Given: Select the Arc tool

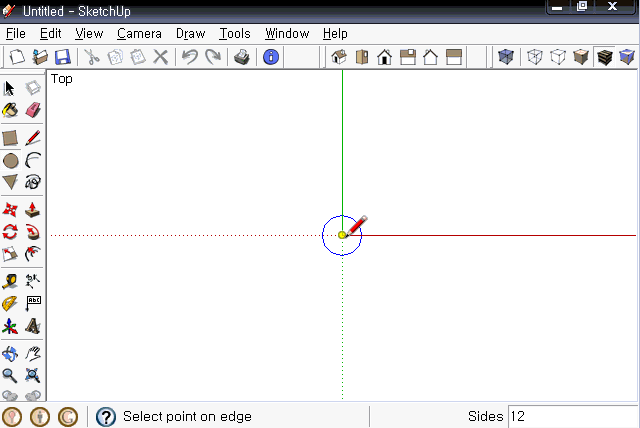Looking at the screenshot, I should (33, 161).
